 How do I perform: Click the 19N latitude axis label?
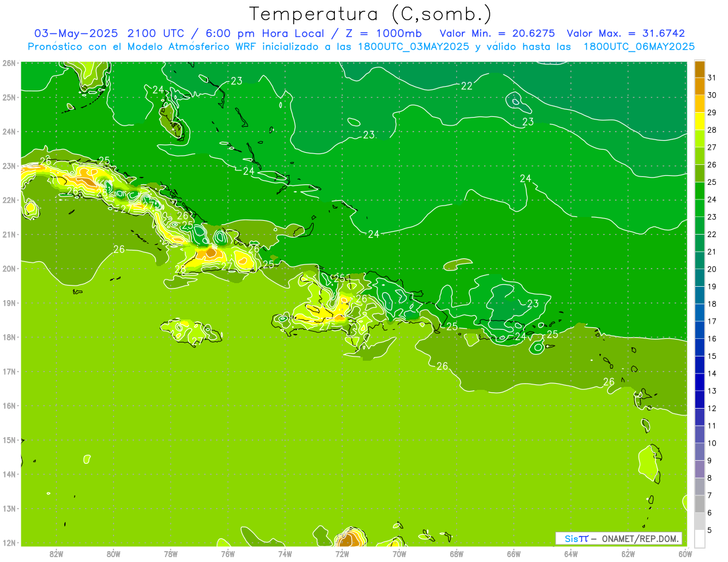[x=8, y=303]
